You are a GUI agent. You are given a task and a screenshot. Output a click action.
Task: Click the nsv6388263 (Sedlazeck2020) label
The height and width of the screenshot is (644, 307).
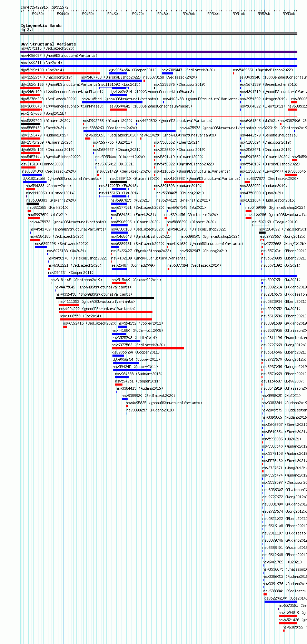tap(110, 128)
